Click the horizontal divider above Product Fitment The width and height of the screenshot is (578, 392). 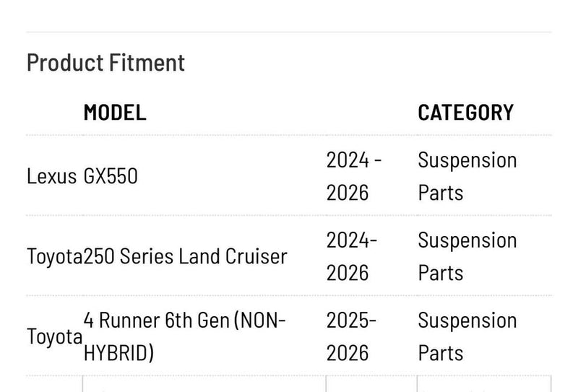point(289,32)
